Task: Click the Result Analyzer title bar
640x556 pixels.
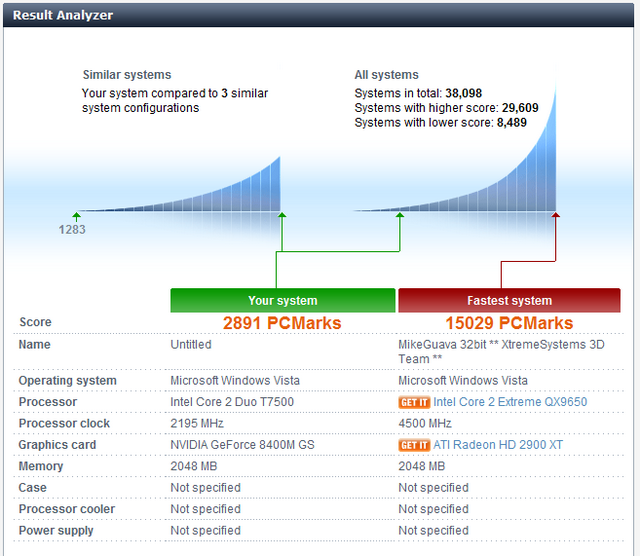Action: coord(318,15)
